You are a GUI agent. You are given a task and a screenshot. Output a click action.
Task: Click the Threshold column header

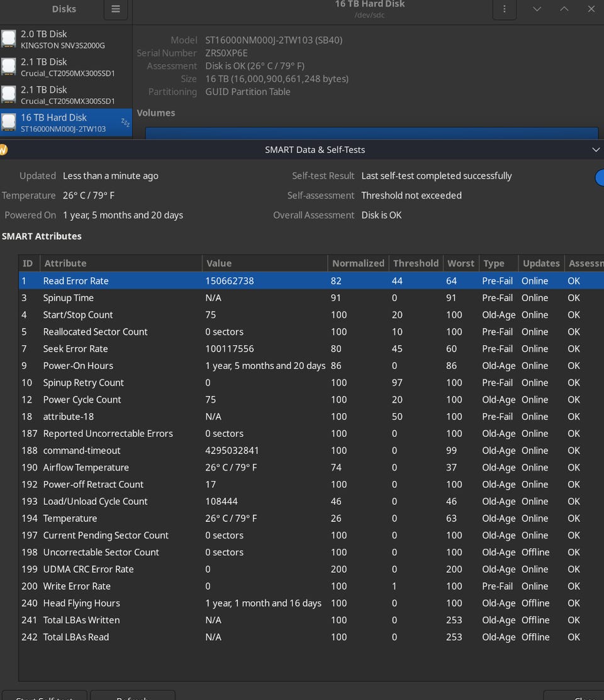tap(416, 263)
